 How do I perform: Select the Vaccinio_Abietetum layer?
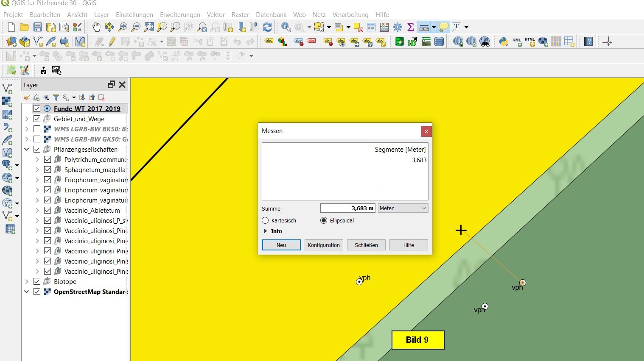coord(92,210)
